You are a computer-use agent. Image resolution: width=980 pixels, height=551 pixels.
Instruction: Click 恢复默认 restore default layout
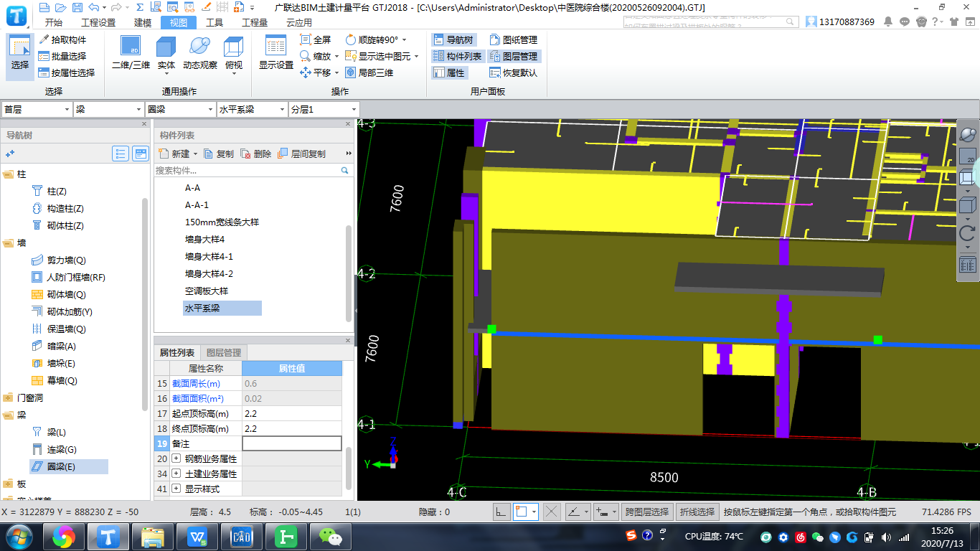click(x=514, y=72)
